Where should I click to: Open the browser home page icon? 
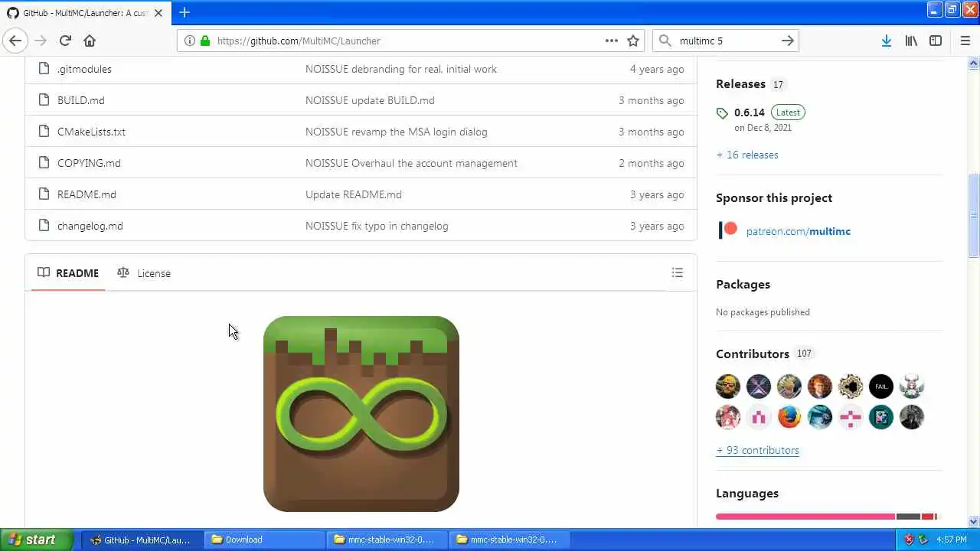(x=90, y=41)
